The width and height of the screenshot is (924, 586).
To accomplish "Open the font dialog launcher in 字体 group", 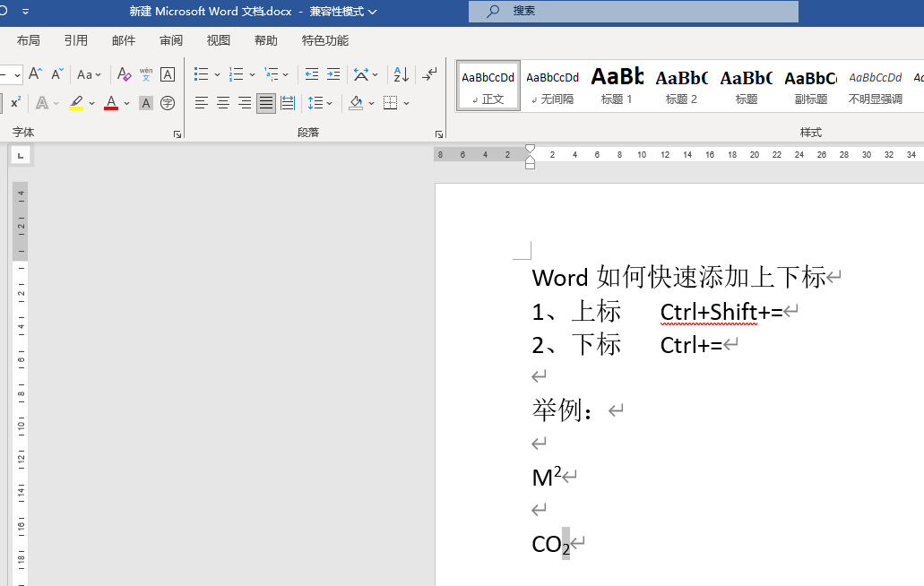I will point(177,134).
